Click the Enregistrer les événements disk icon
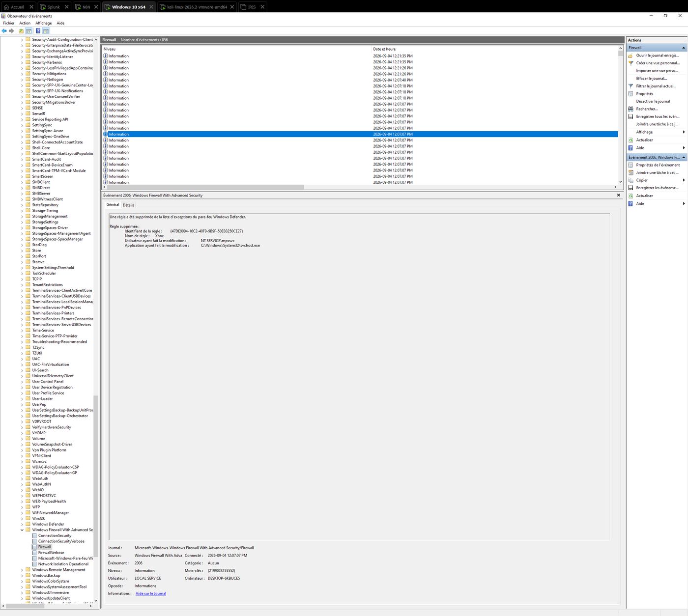 tap(631, 188)
